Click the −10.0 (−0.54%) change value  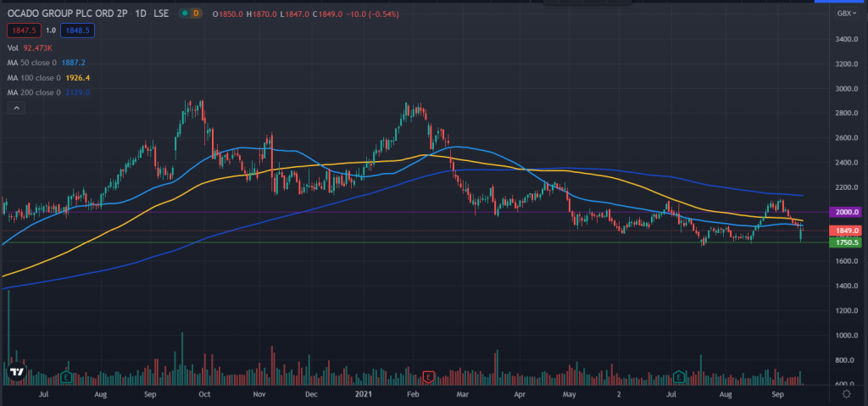(371, 14)
